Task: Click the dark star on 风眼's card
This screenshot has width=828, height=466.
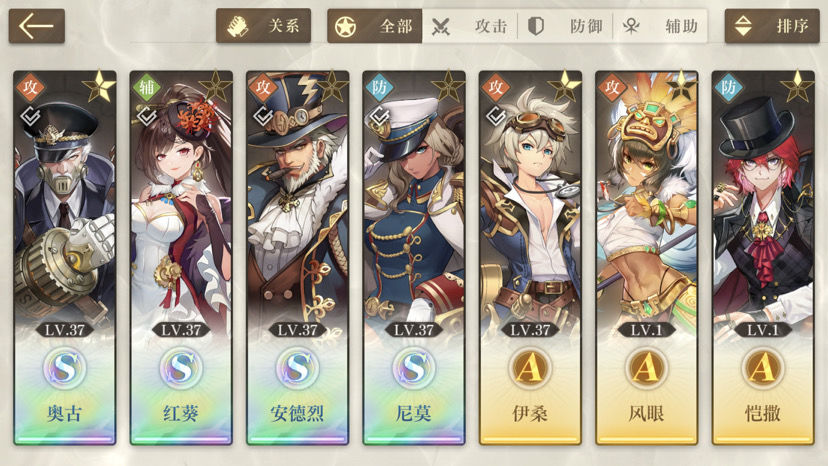Action: click(x=681, y=86)
